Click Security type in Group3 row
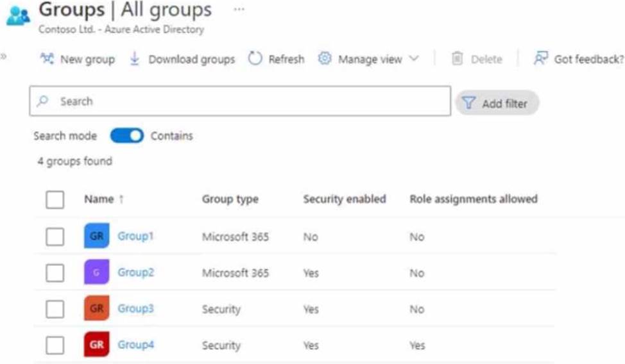The height and width of the screenshot is (364, 625). [x=221, y=310]
